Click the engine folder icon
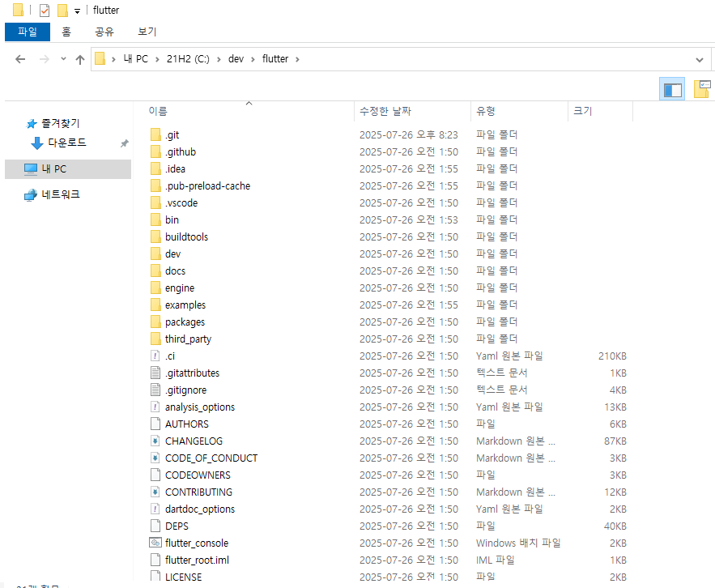Image resolution: width=715 pixels, height=588 pixels. [x=155, y=288]
